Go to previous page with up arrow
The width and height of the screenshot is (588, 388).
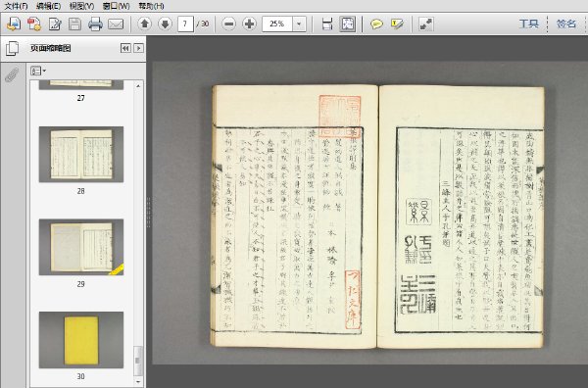[x=145, y=24]
